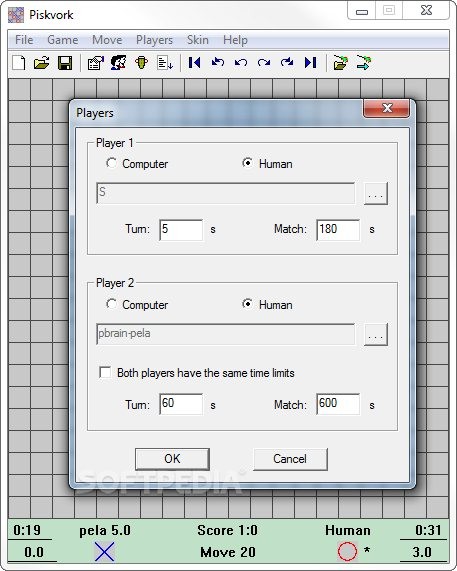Click the 'pela 5.0' player name
Screen dimensions: 457x571
105,531
